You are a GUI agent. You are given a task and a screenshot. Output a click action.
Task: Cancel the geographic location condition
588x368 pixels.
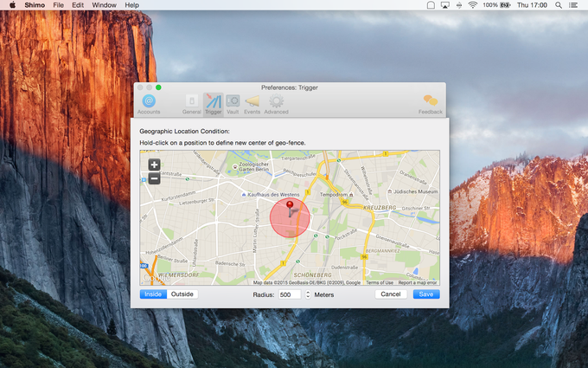coord(391,294)
